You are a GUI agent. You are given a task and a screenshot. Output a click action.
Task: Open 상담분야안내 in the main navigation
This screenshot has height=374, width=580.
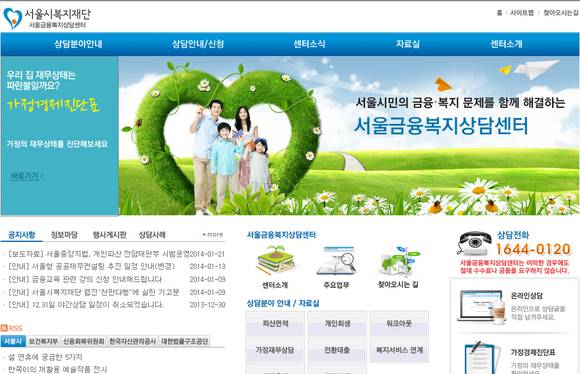pos(78,44)
